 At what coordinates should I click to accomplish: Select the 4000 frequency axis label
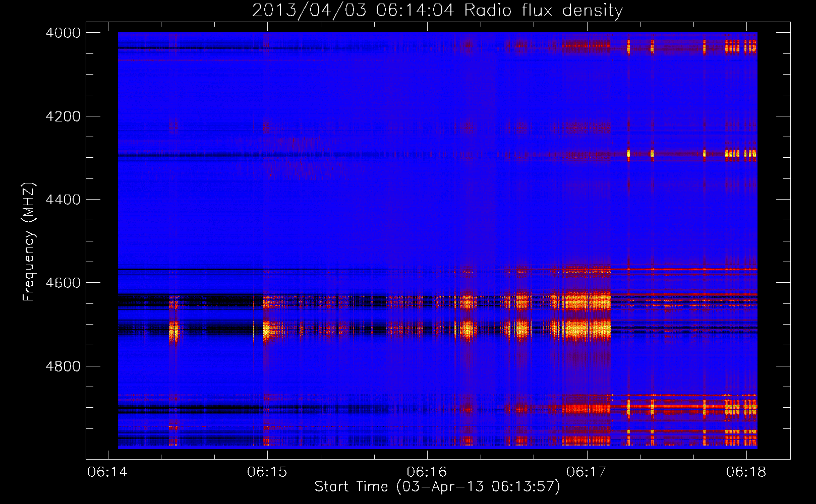63,33
